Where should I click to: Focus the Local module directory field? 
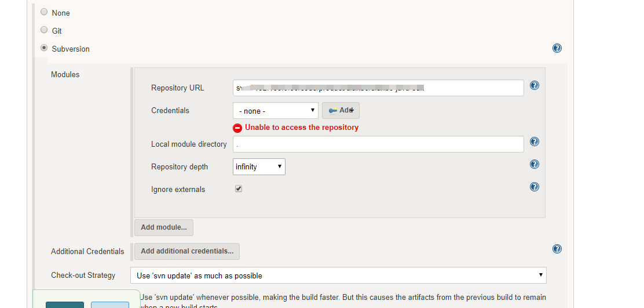tap(378, 144)
